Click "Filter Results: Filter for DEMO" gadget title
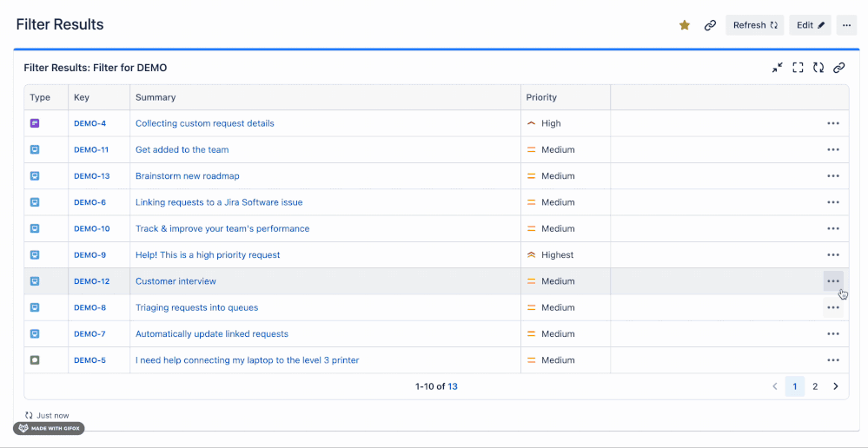The image size is (868, 448). pos(96,68)
